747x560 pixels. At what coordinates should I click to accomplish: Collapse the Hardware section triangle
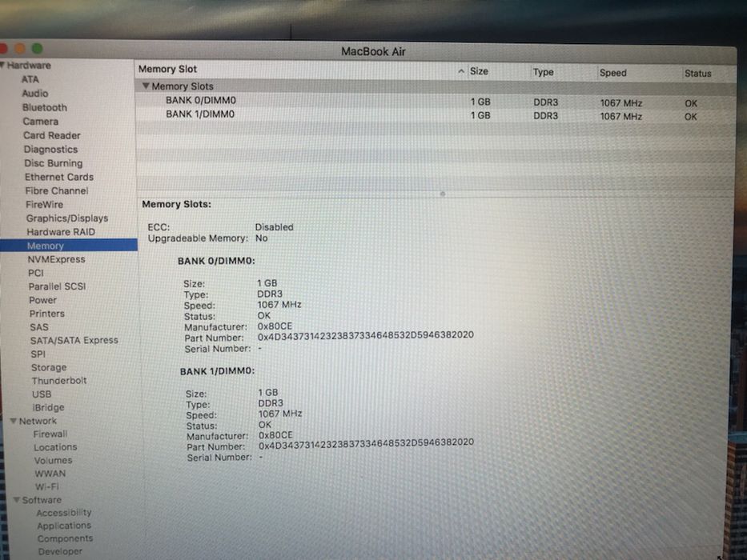click(2, 65)
